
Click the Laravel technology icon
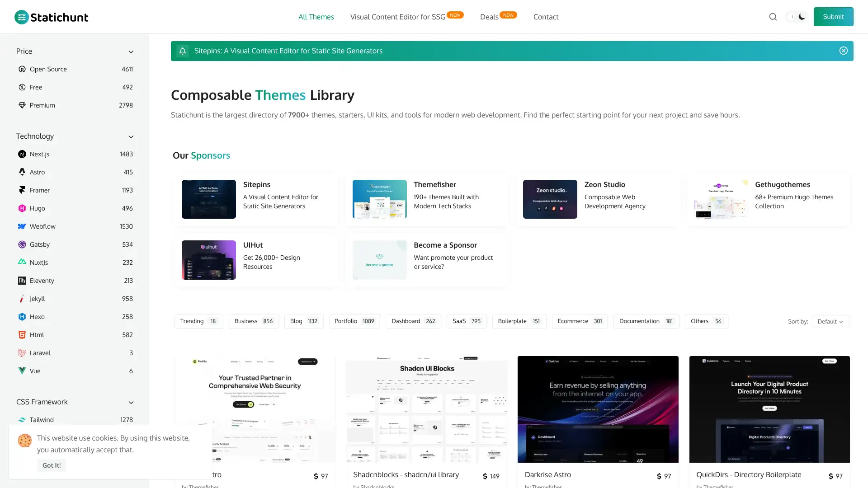coord(22,353)
